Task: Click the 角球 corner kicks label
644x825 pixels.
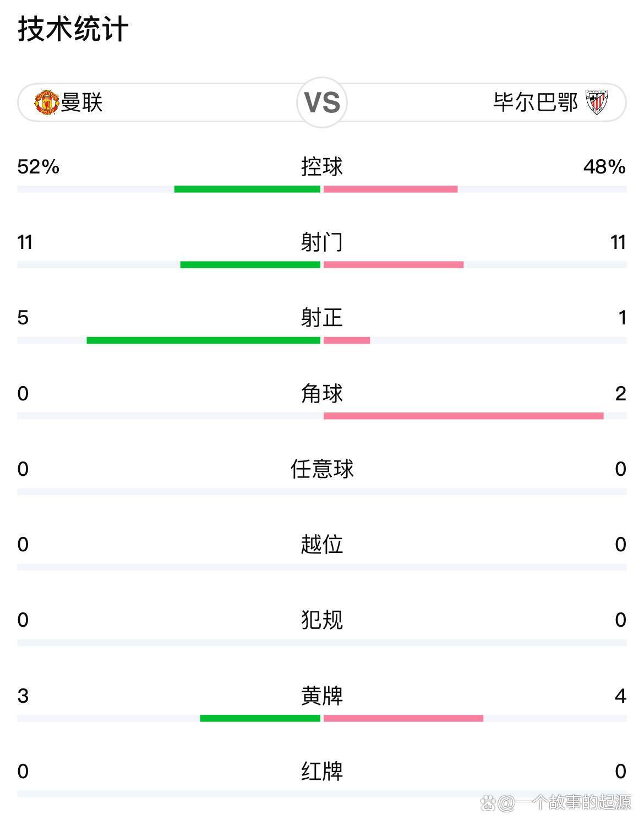Action: coord(322,394)
